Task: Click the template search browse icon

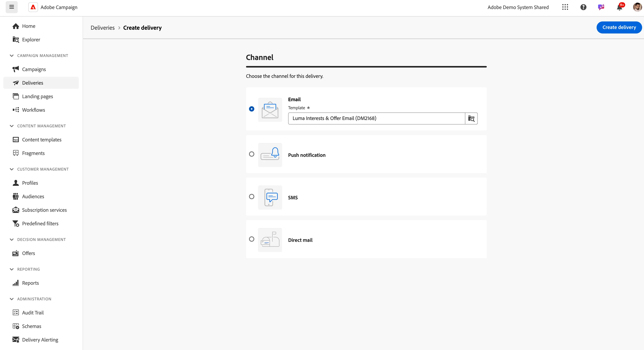Action: (x=471, y=118)
